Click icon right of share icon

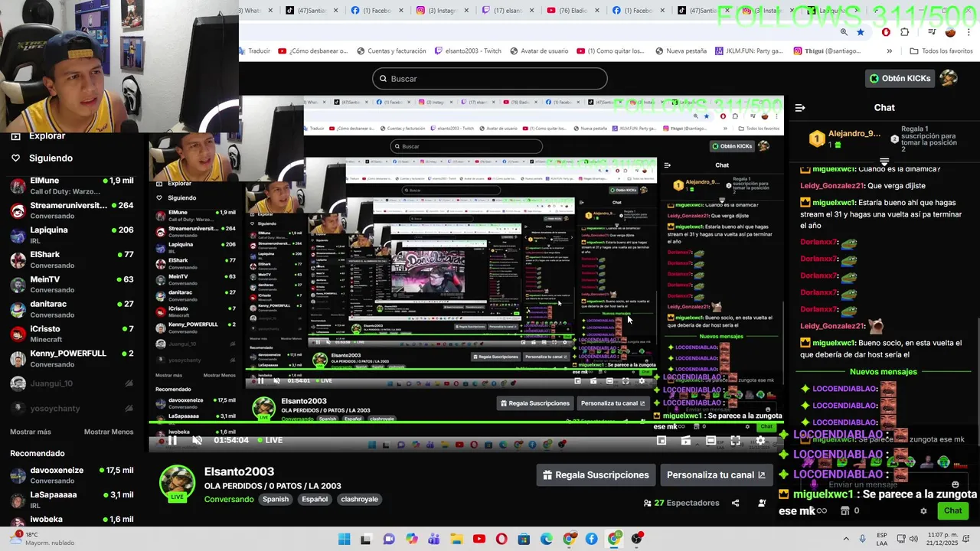pyautogui.click(x=762, y=503)
